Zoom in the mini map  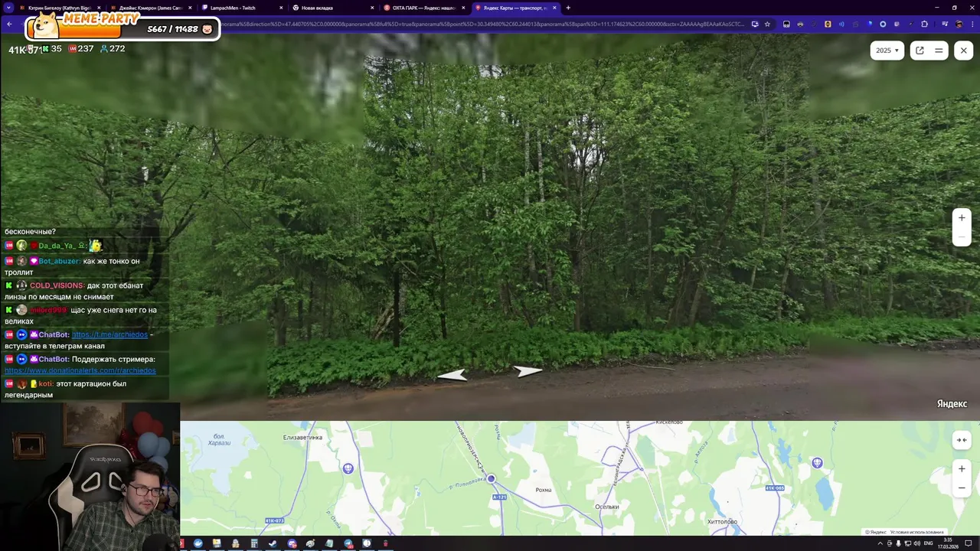(962, 468)
